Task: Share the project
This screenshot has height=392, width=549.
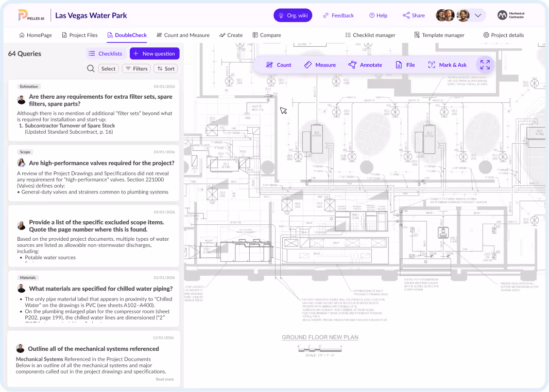Action: tap(414, 15)
